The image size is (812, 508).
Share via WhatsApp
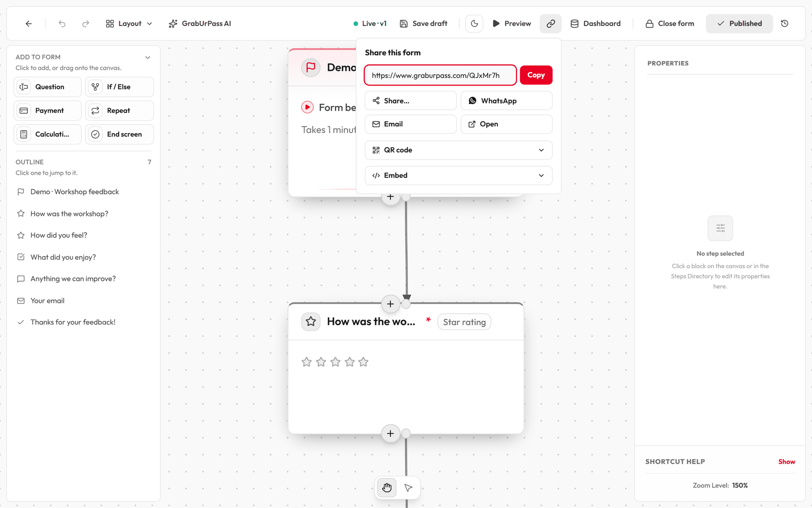click(506, 101)
